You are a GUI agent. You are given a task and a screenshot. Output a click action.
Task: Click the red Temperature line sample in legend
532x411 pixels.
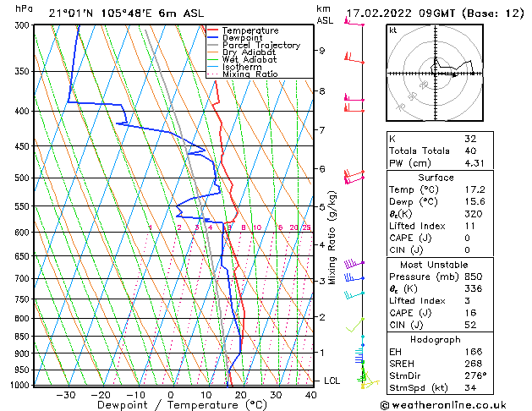coord(213,30)
